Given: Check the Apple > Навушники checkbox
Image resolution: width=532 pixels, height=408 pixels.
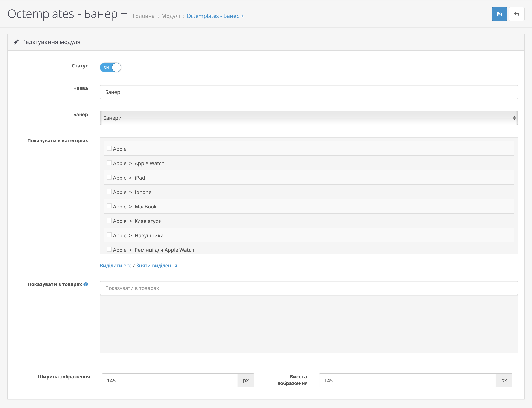Looking at the screenshot, I should pyautogui.click(x=109, y=235).
